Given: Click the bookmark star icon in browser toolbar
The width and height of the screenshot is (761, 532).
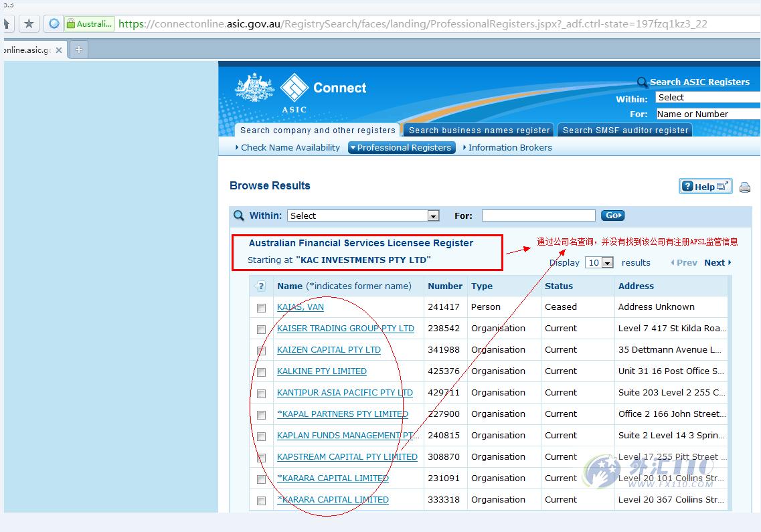Looking at the screenshot, I should click(29, 23).
